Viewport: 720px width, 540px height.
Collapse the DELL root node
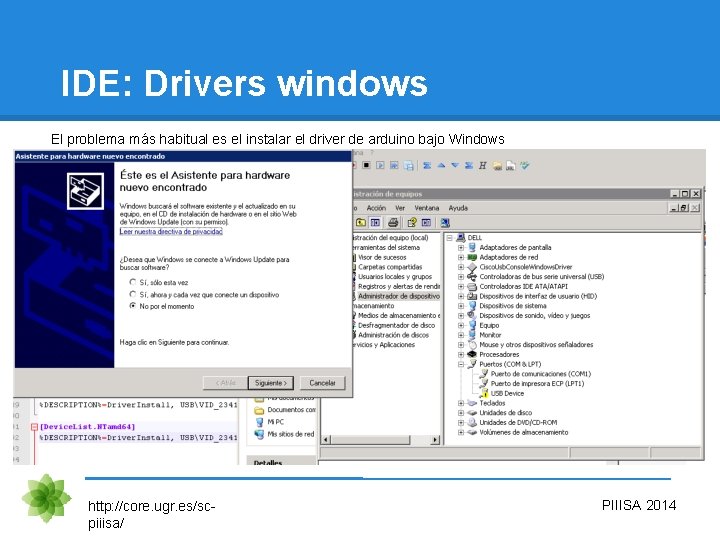(x=449, y=237)
